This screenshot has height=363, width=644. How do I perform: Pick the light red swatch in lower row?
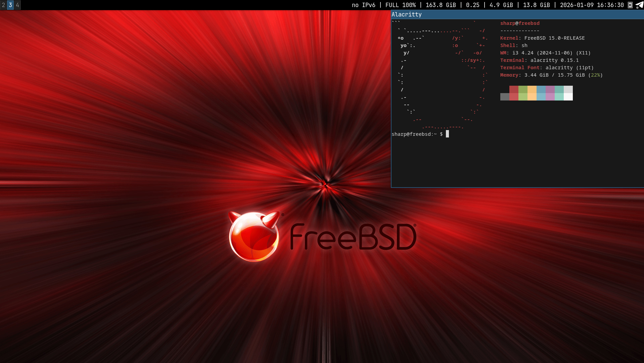click(514, 97)
